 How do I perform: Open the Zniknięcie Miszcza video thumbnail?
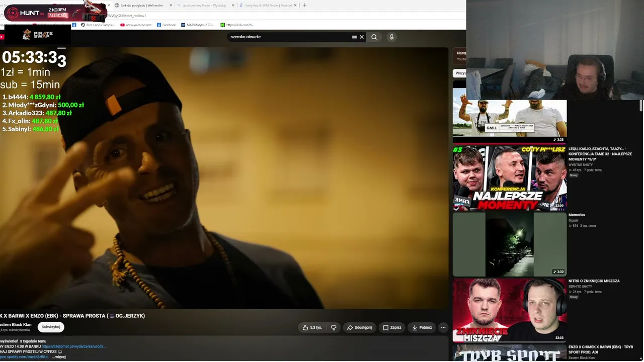pos(509,310)
